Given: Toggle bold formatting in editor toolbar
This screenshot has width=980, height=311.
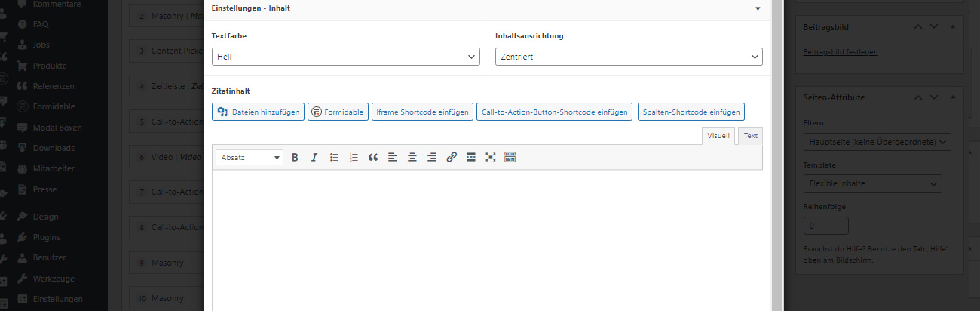Looking at the screenshot, I should click(295, 157).
